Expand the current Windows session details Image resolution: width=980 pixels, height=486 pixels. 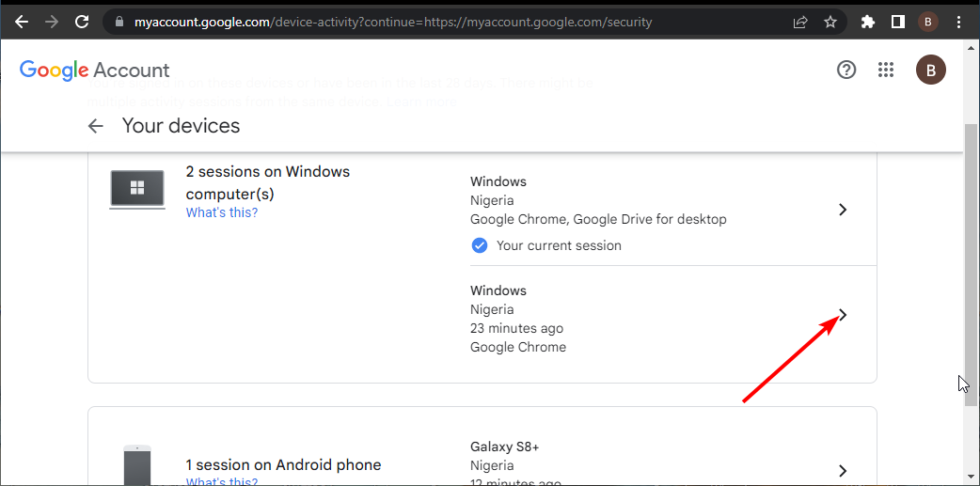[x=843, y=210]
